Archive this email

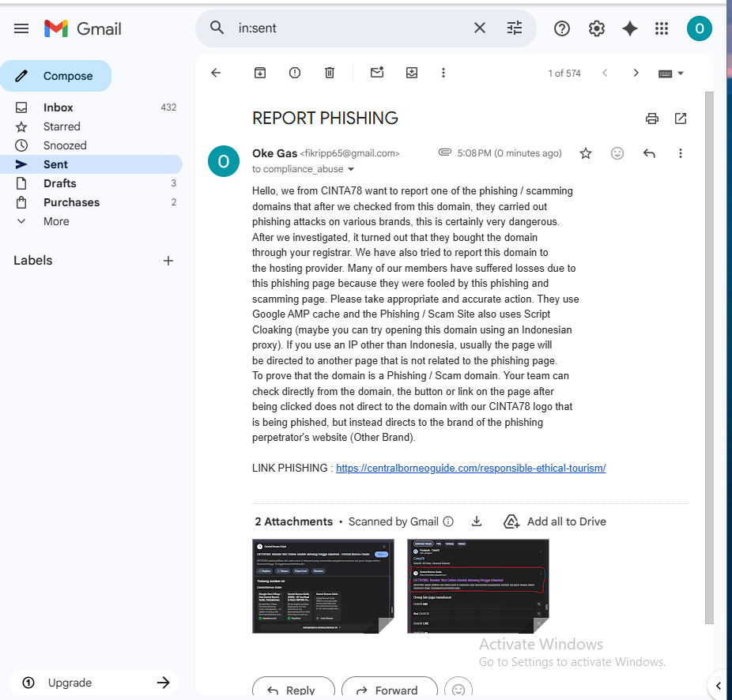tap(260, 73)
